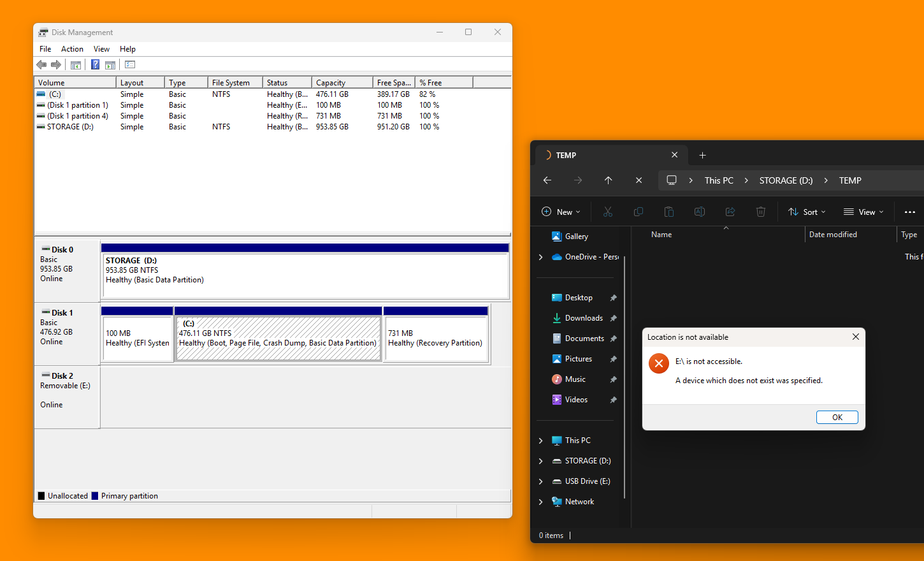Click the checklist Settings icon in Disk Management
This screenshot has width=924, height=561.
pyautogui.click(x=130, y=64)
